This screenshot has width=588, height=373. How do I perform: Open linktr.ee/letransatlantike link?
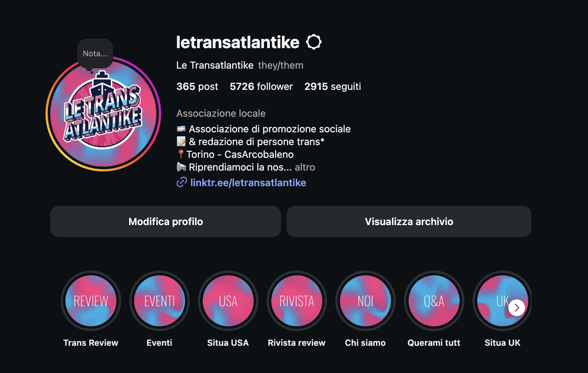pyautogui.click(x=248, y=183)
